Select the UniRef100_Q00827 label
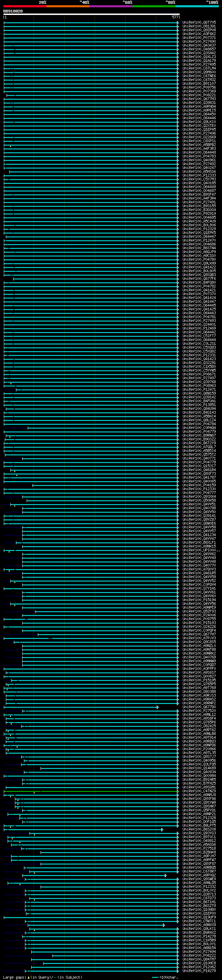The image size is (222, 980). click(x=199, y=677)
